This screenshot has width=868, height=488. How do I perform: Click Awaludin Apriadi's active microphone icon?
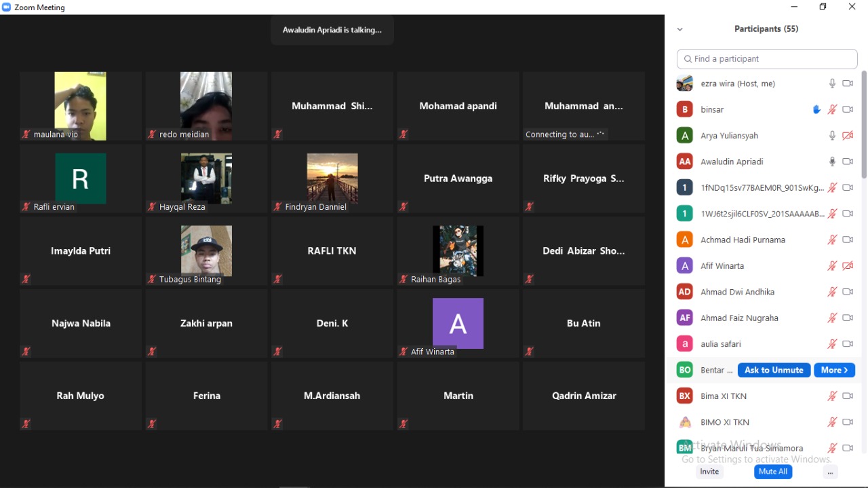(x=832, y=162)
